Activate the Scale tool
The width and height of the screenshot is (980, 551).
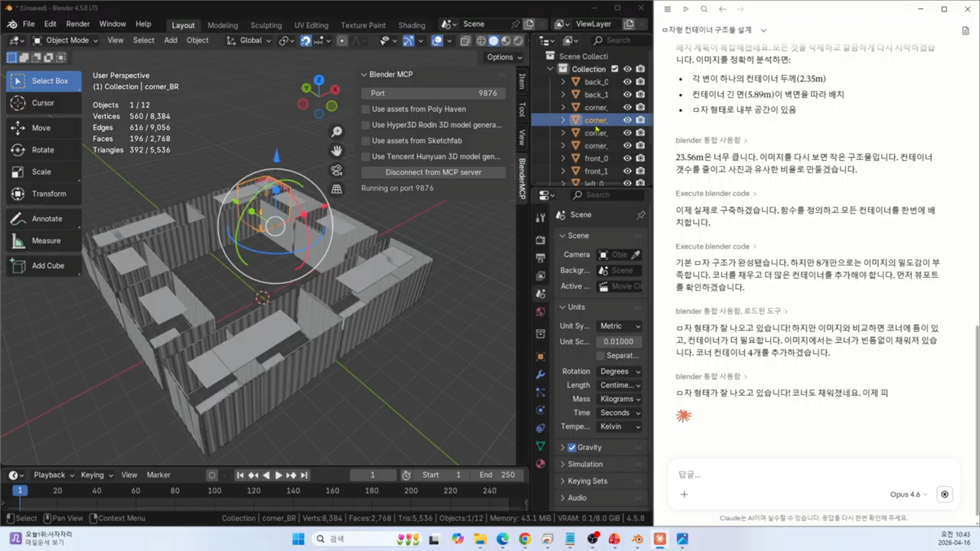(43, 172)
